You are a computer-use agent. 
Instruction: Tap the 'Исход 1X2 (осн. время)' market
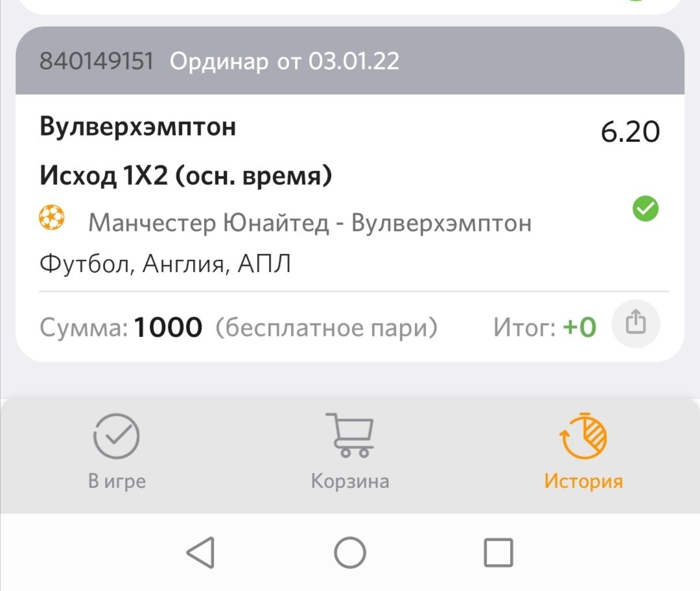[186, 175]
